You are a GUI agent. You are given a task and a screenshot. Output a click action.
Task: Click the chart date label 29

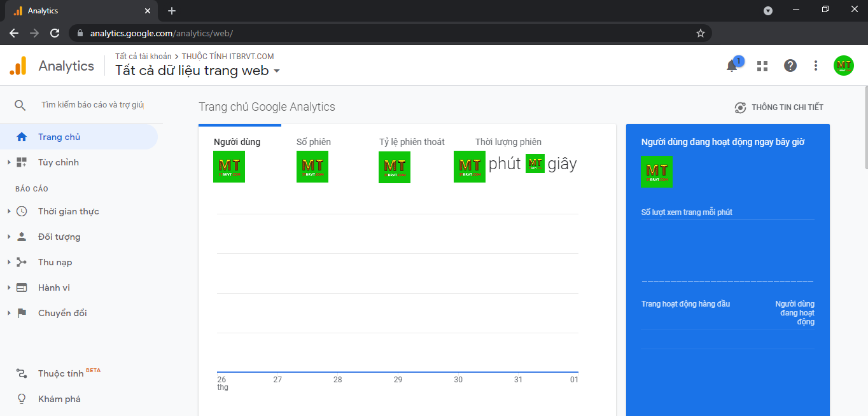click(x=398, y=380)
